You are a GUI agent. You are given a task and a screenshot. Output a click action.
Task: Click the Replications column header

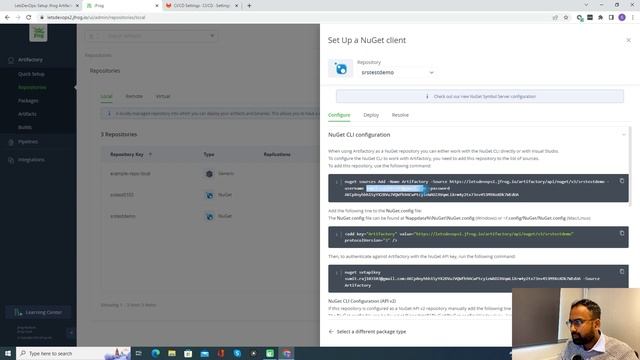[277, 154]
